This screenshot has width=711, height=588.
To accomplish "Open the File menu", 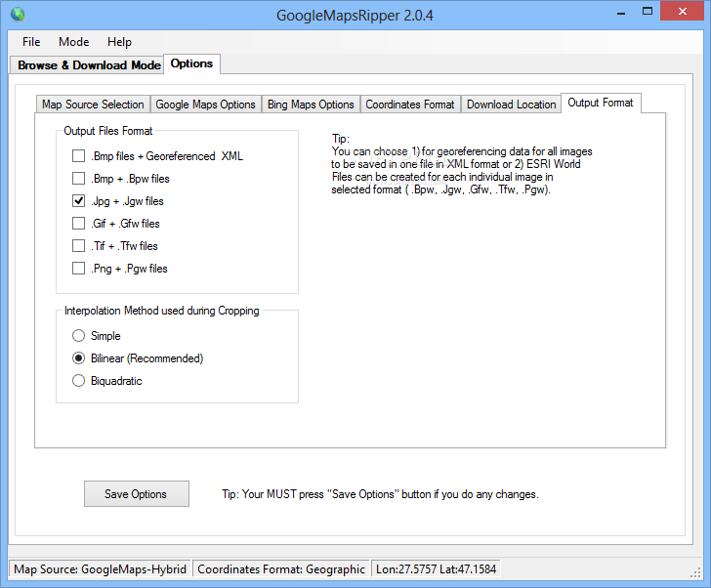I will click(31, 42).
